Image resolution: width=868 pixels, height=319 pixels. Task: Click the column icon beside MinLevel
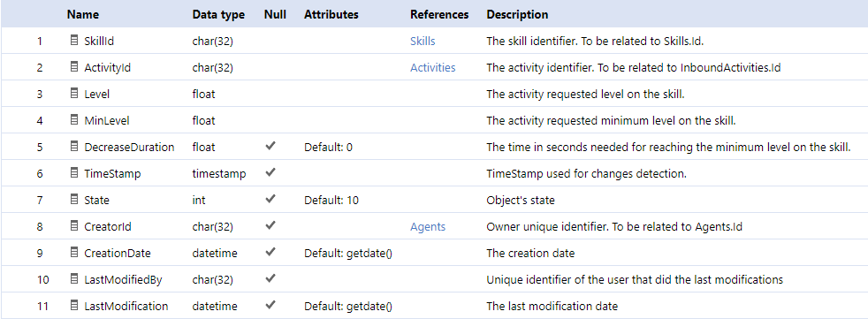coord(74,120)
